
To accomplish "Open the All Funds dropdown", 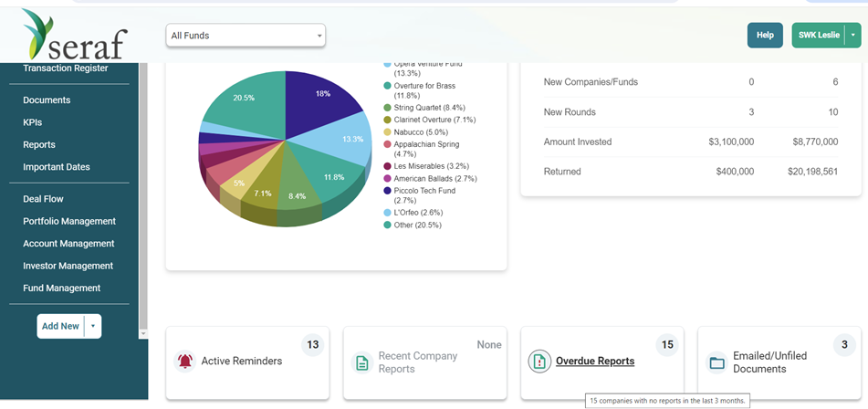I will click(x=246, y=36).
